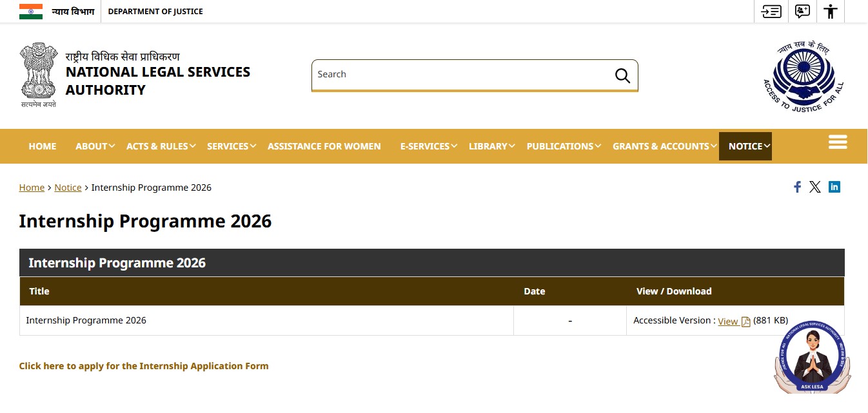Screen dimensions: 868x413
Task: Open the accessibility options icon
Action: [831, 11]
